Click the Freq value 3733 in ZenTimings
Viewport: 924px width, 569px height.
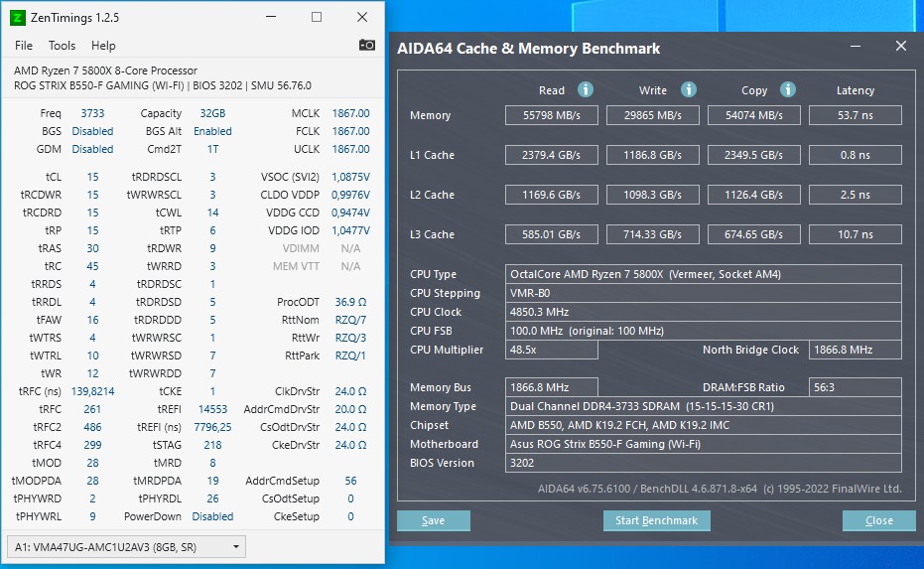[92, 113]
